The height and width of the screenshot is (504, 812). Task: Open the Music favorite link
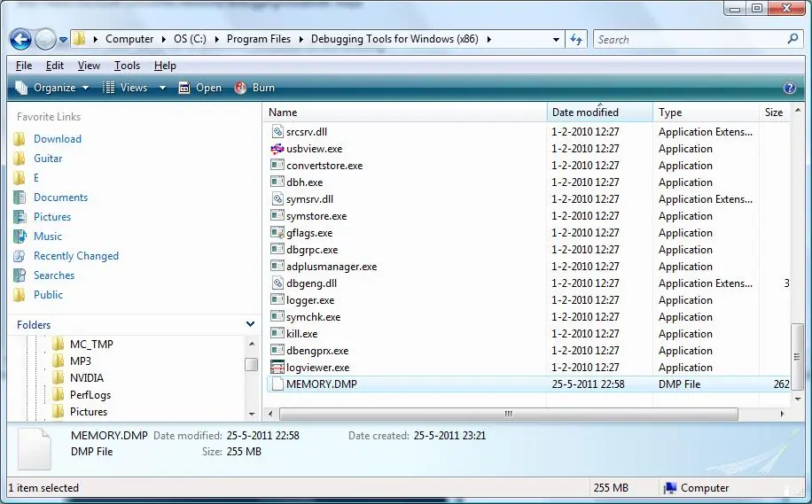click(48, 236)
